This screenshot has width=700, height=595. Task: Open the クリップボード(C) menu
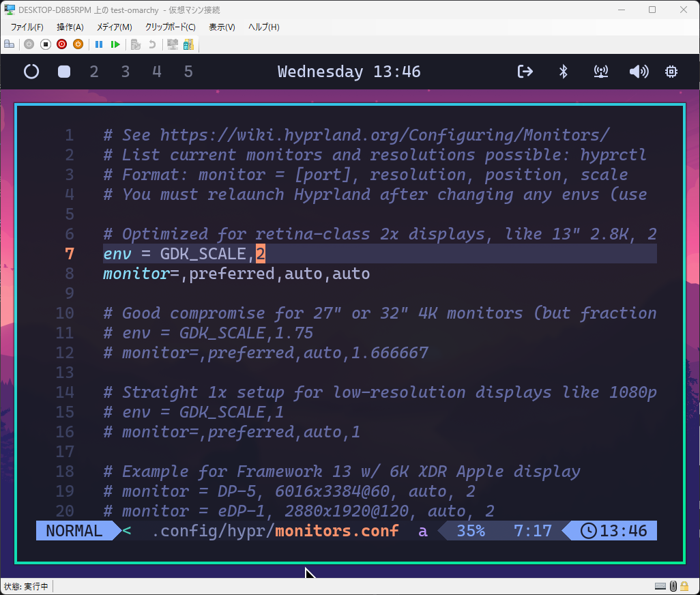point(170,27)
